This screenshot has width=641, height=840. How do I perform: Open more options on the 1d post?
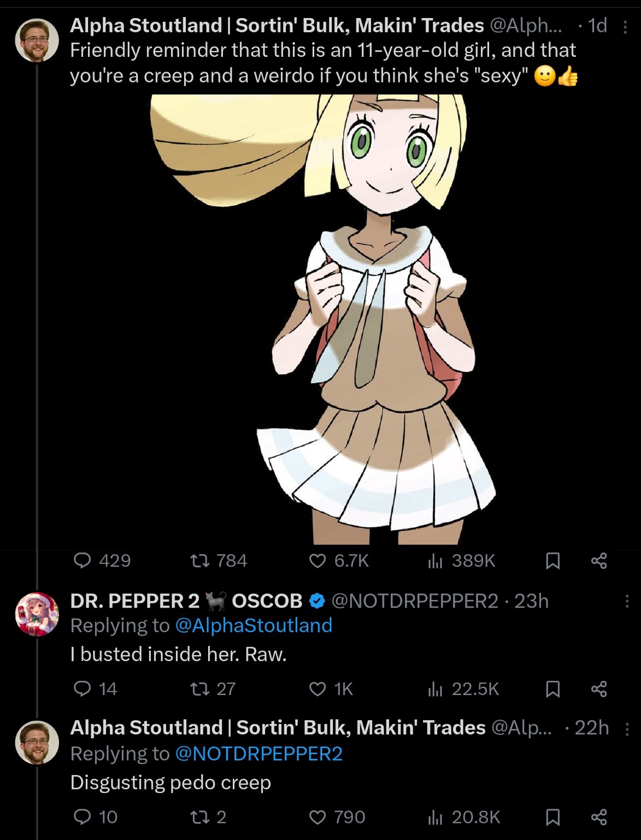625,26
